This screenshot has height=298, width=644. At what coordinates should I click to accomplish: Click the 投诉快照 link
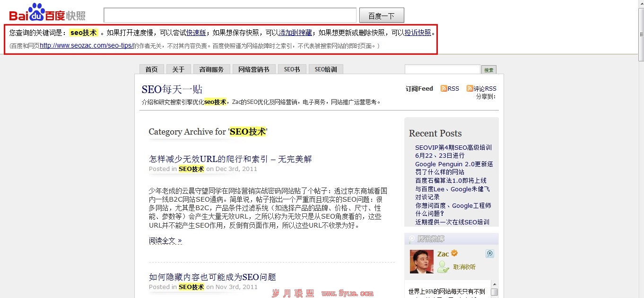click(x=418, y=33)
